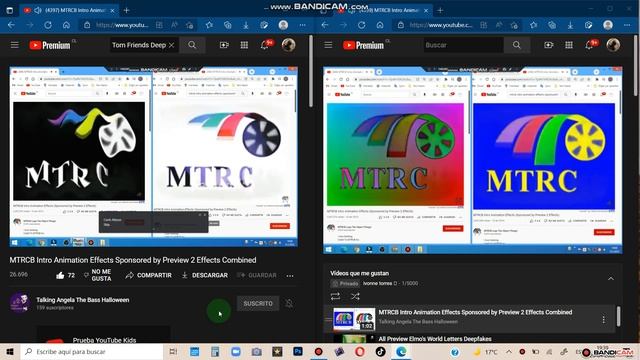640x360 pixels.
Task: Open Task View on the taskbar
Action: point(173,351)
